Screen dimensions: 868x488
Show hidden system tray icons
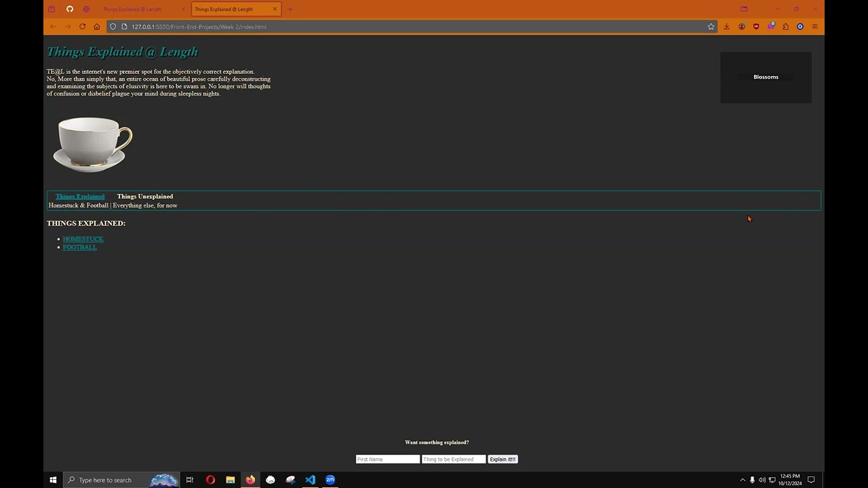coord(742,480)
